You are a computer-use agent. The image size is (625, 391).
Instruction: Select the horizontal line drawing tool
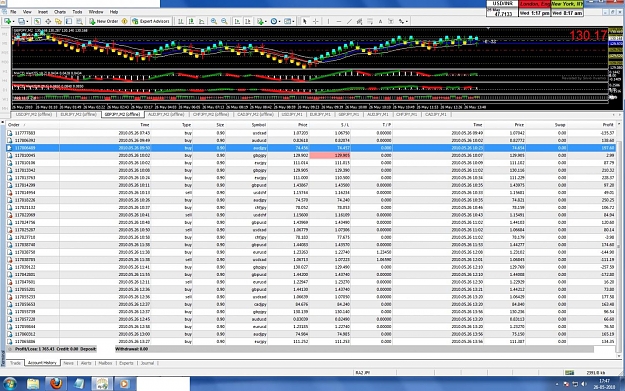tap(339, 21)
